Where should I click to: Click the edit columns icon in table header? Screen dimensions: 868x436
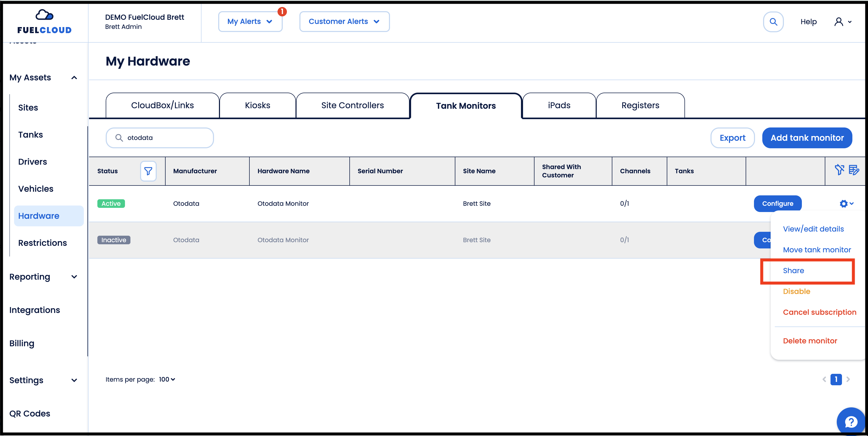pyautogui.click(x=853, y=170)
